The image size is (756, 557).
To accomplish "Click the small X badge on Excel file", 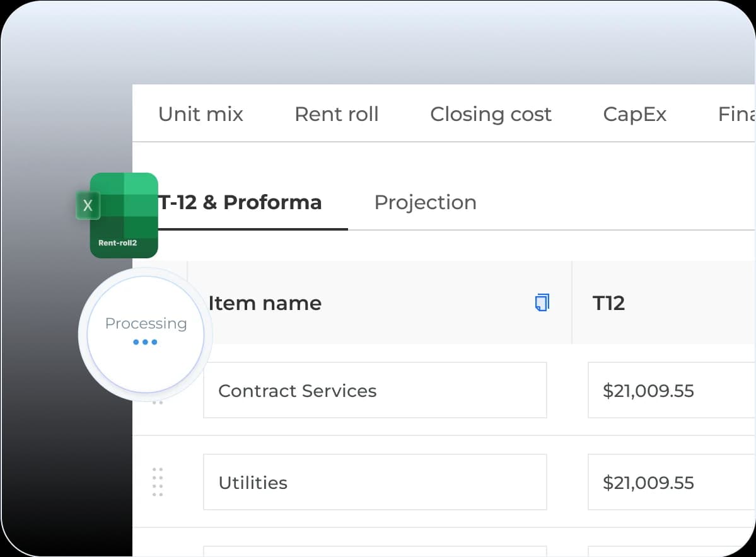I will click(x=88, y=205).
